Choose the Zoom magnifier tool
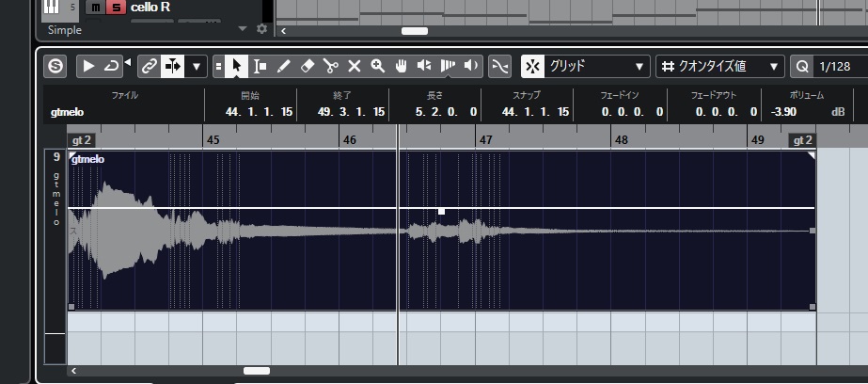Viewport: 868px width, 384px height. point(377,66)
